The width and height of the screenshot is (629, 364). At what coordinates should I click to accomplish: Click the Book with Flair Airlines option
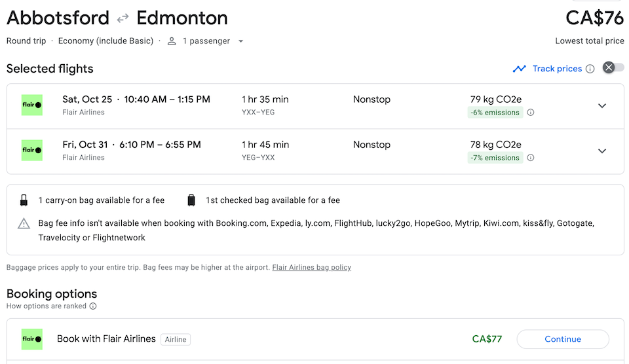click(x=106, y=339)
